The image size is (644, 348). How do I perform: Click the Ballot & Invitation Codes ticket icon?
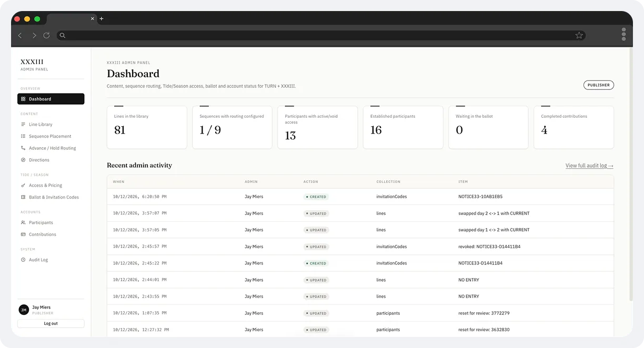point(23,197)
